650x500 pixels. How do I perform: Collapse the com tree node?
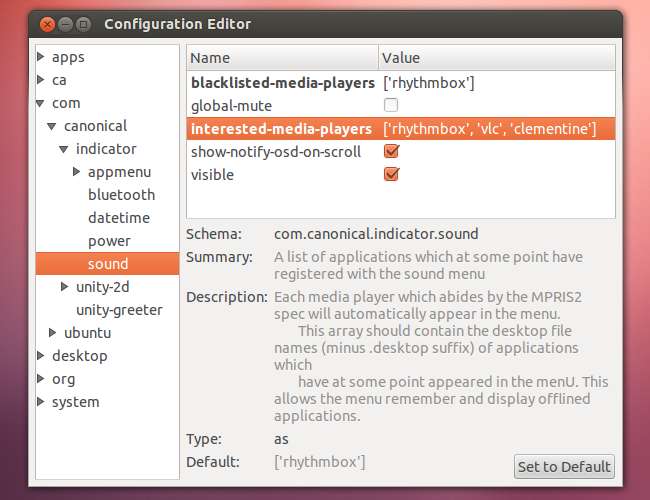pyautogui.click(x=41, y=103)
